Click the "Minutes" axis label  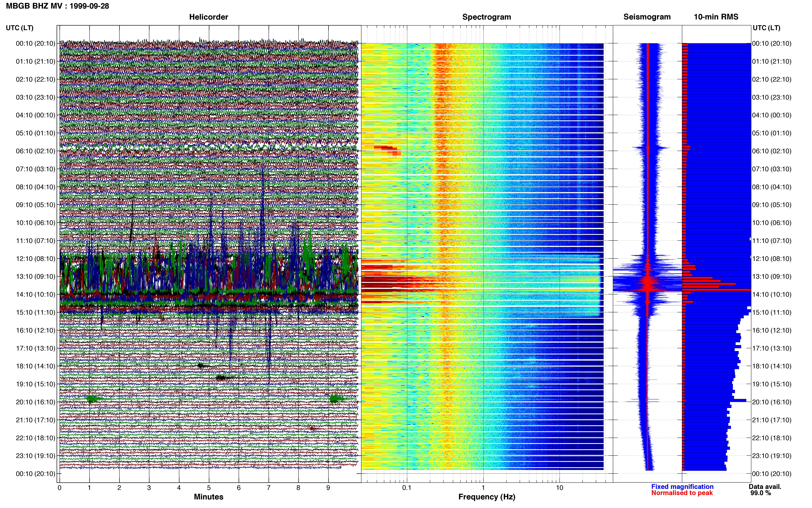coord(209,497)
